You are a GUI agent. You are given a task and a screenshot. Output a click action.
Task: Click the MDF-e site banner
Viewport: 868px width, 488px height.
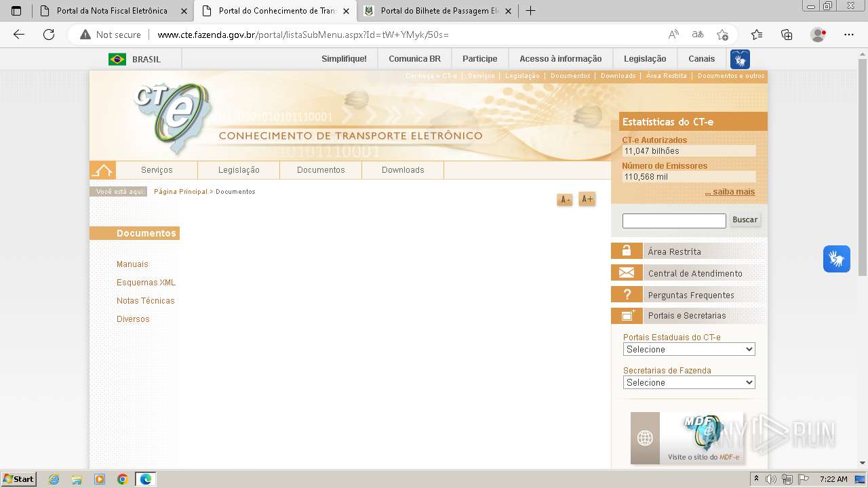(687, 438)
